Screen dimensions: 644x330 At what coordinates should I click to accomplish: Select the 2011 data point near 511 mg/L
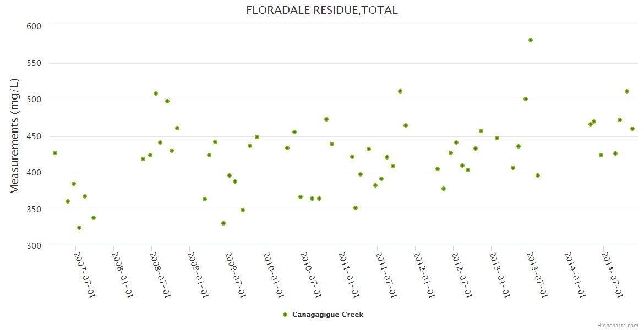tap(400, 91)
